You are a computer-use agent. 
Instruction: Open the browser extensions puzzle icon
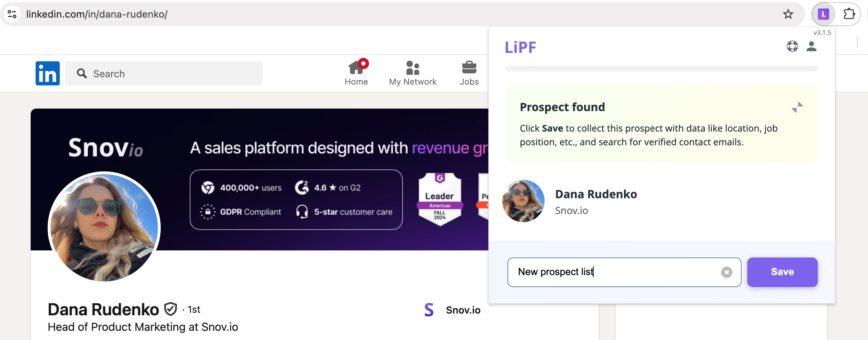tap(849, 14)
